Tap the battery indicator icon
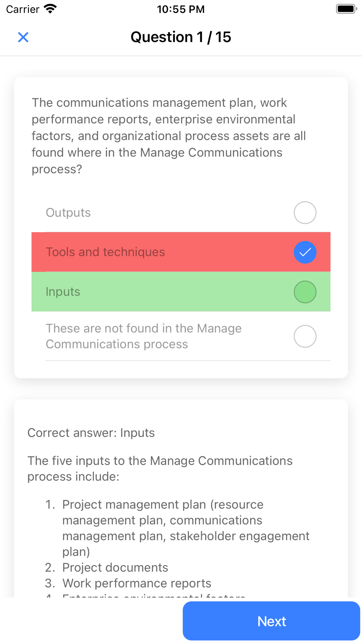Viewport: 362px width, 644px height. 346,9
